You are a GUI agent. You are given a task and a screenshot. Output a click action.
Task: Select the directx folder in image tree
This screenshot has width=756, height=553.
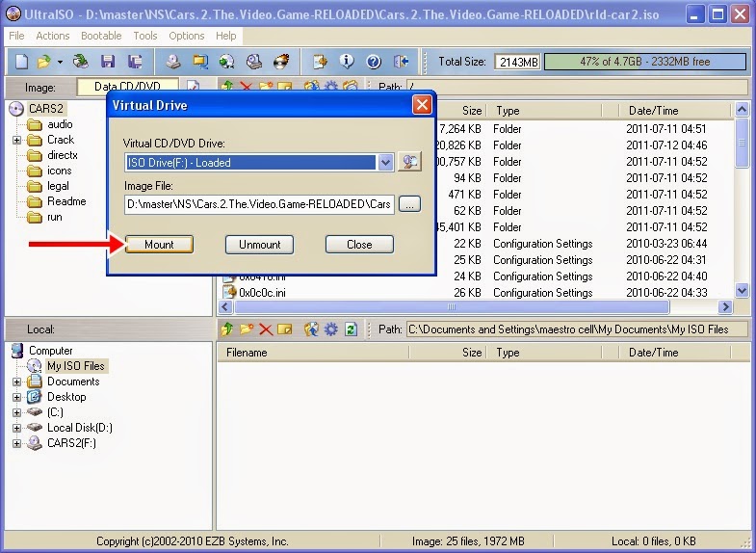pos(63,155)
